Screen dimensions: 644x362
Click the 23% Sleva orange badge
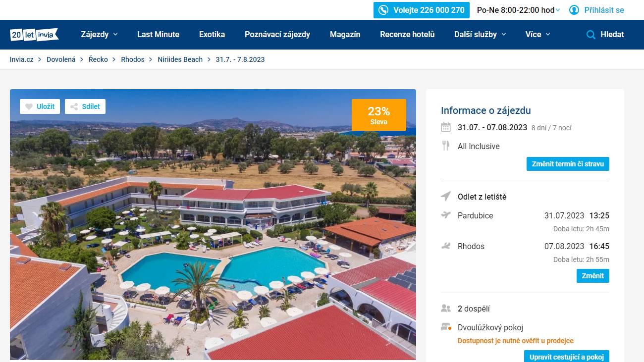(379, 115)
